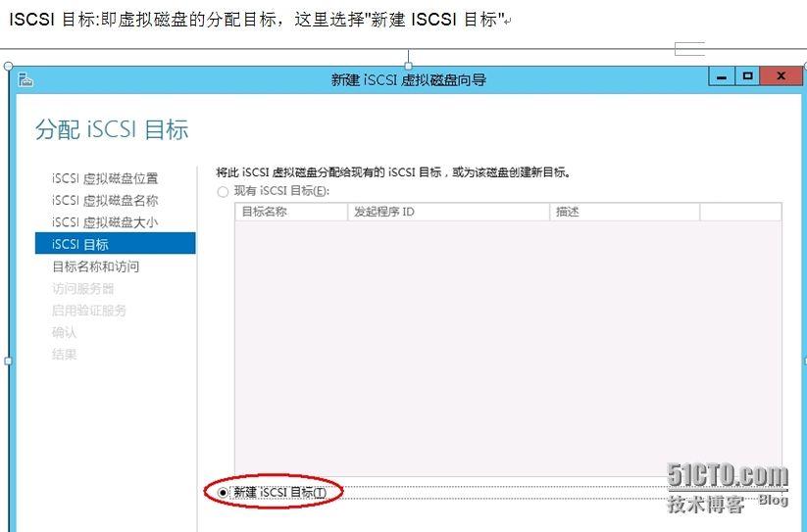Sort by the 发起程序 ID column header
This screenshot has height=532, width=807.
(449, 212)
